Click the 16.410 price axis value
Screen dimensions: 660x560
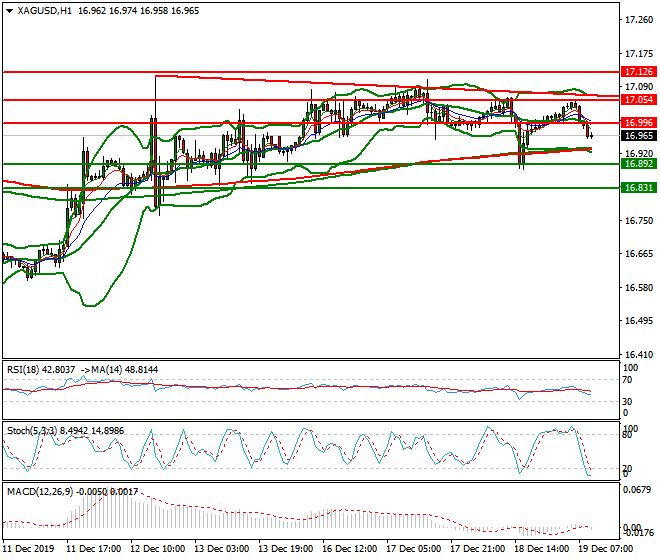click(639, 355)
